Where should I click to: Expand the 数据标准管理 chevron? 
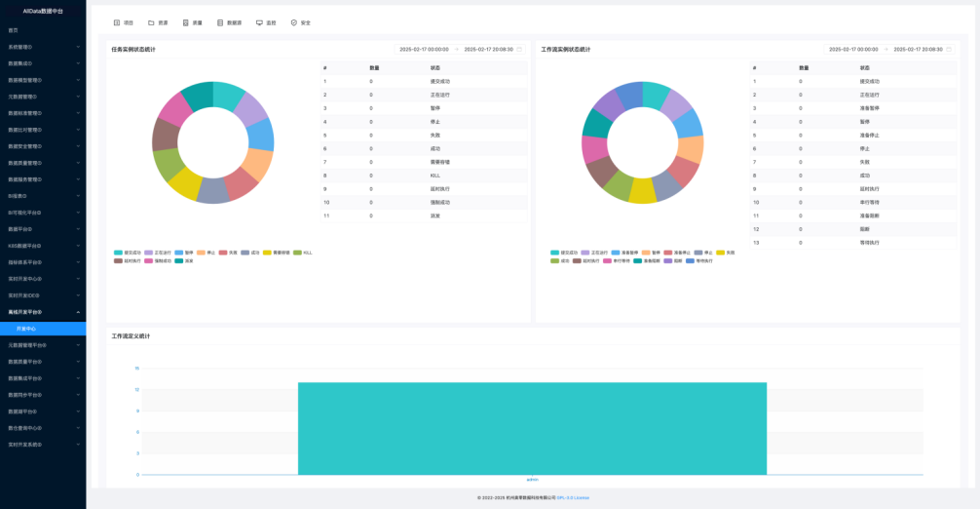pyautogui.click(x=78, y=113)
